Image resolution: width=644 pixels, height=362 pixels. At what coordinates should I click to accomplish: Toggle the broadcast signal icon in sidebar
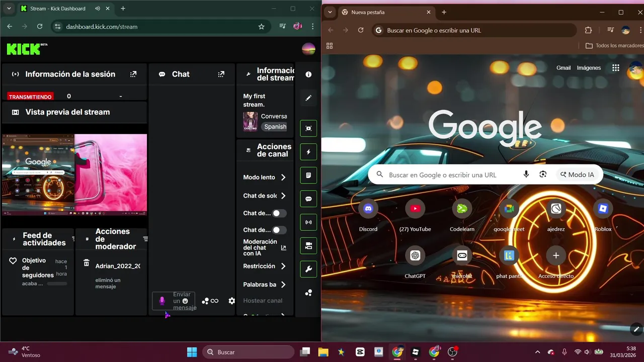(x=308, y=222)
